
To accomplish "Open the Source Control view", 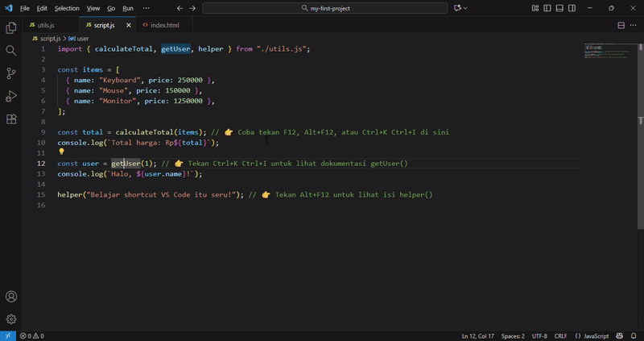I will (11, 73).
